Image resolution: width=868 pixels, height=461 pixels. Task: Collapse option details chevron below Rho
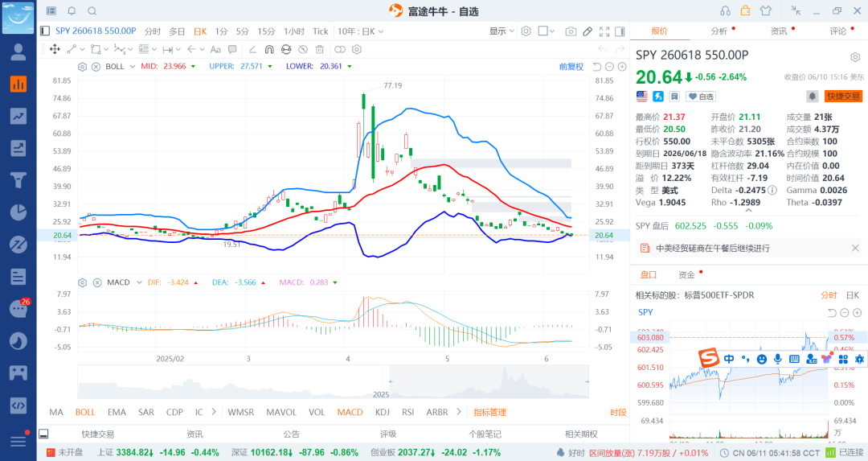tap(748, 211)
